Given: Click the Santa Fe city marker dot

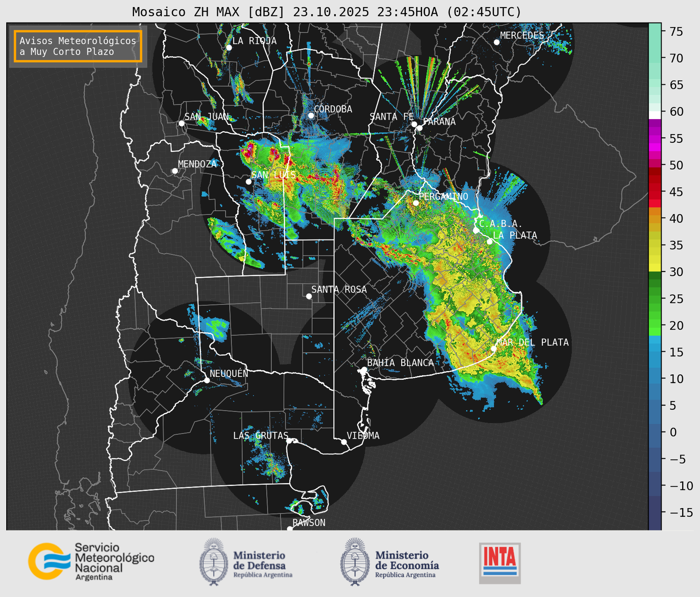Looking at the screenshot, I should (x=414, y=124).
